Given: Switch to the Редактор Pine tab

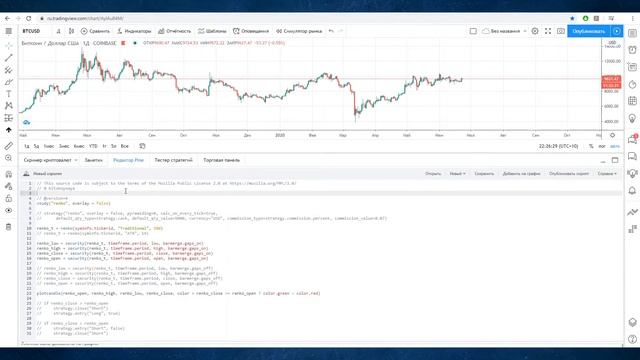Looking at the screenshot, I should [128, 160].
